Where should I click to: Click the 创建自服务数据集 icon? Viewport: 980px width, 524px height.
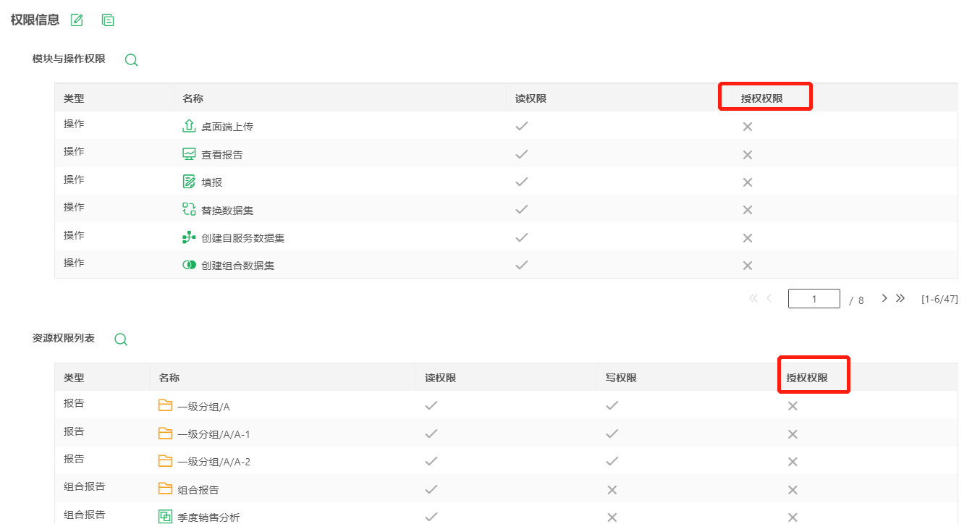click(189, 237)
